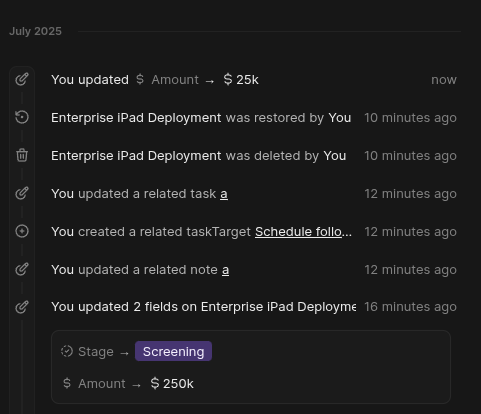Open the related task link 'a'

(x=224, y=194)
